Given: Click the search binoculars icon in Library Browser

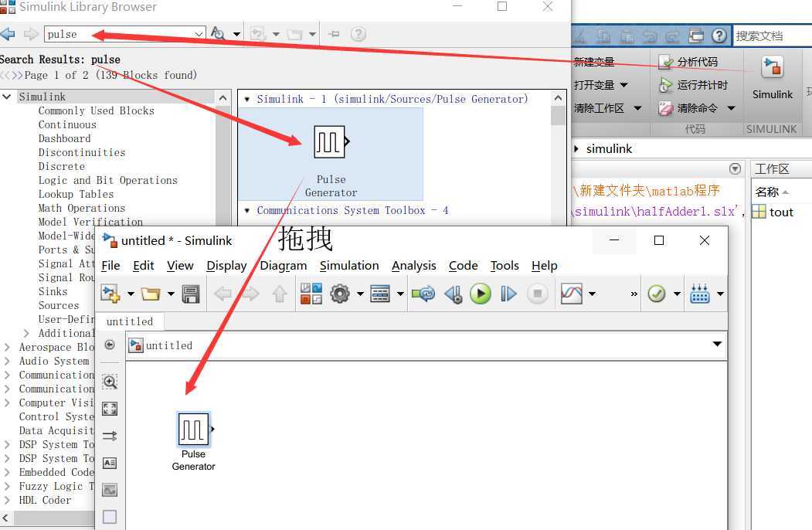Looking at the screenshot, I should pos(218,34).
